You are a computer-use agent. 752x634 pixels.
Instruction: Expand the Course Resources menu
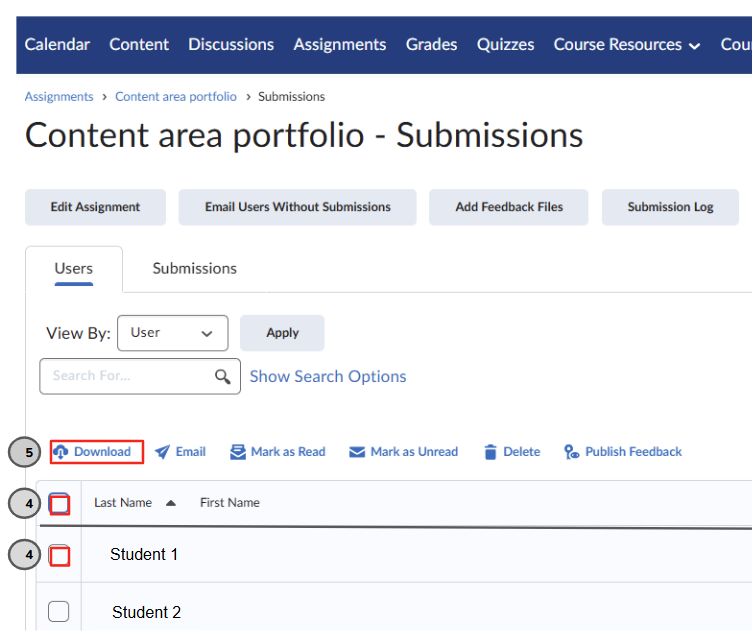[627, 45]
